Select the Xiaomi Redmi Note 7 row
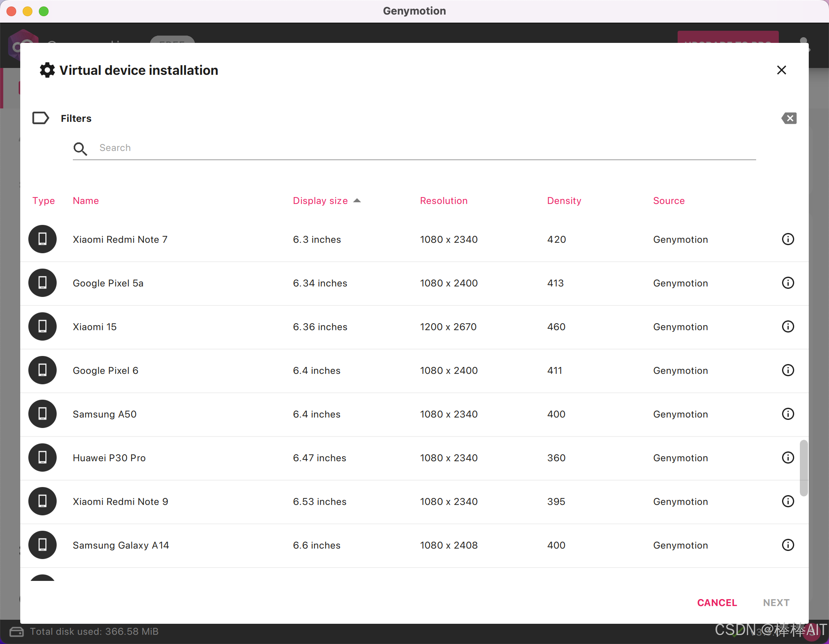829x644 pixels. [x=414, y=239]
